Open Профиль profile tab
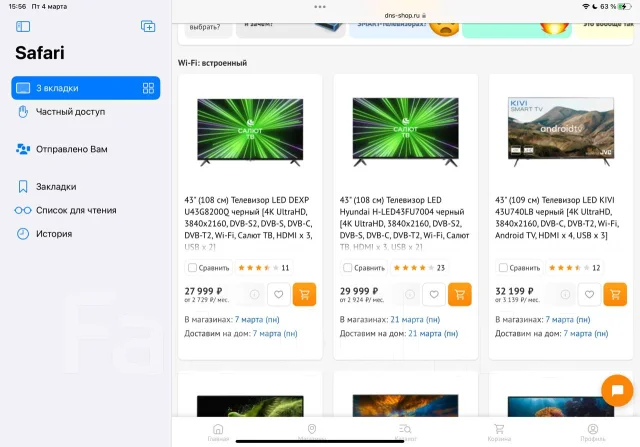The width and height of the screenshot is (640, 447). [x=593, y=432]
